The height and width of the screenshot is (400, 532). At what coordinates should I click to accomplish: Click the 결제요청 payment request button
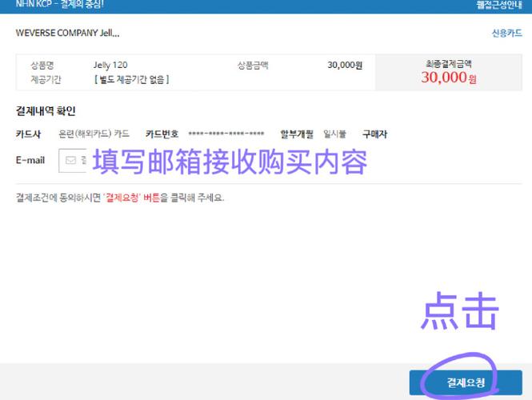(x=466, y=382)
